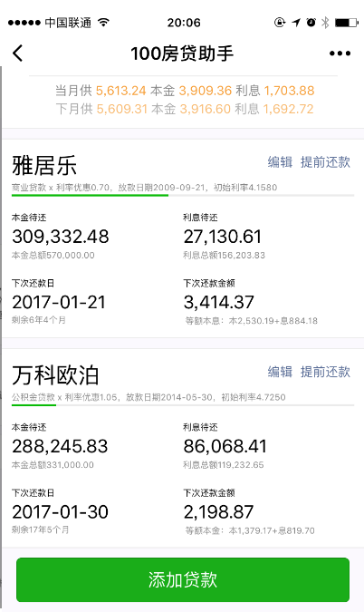364x612 pixels.
Task: Tap the location arrow status icon
Action: pos(296,23)
